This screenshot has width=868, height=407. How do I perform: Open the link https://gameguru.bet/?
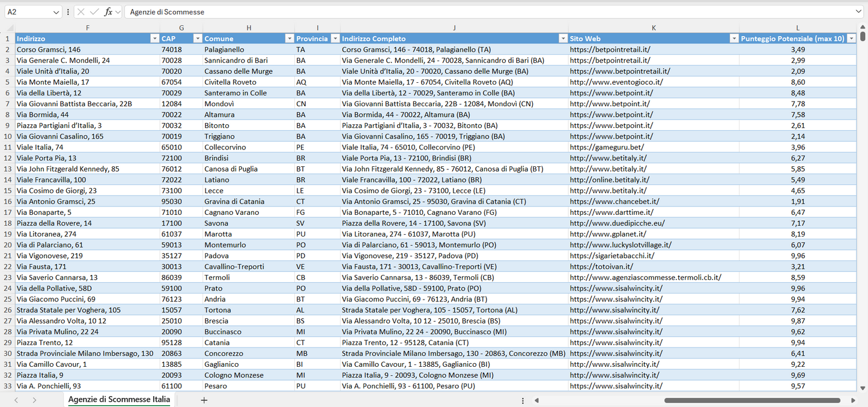pos(607,146)
